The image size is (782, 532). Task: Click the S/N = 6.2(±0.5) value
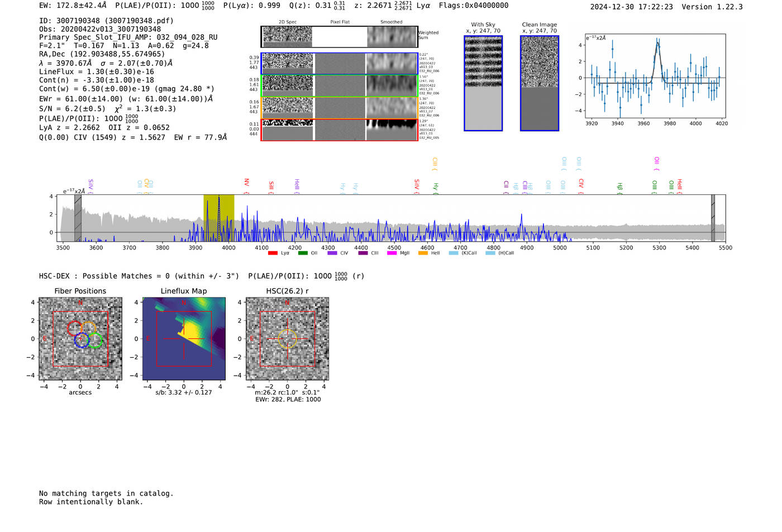coord(72,109)
